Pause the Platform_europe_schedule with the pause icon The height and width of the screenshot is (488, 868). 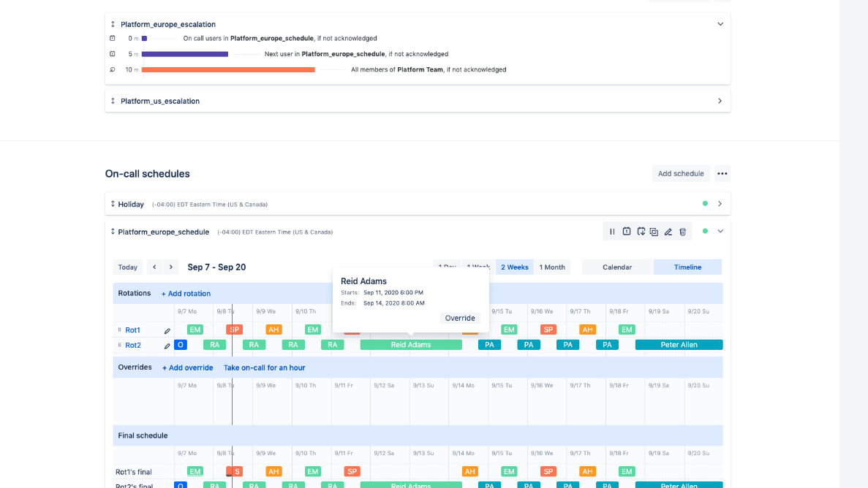pos(612,232)
